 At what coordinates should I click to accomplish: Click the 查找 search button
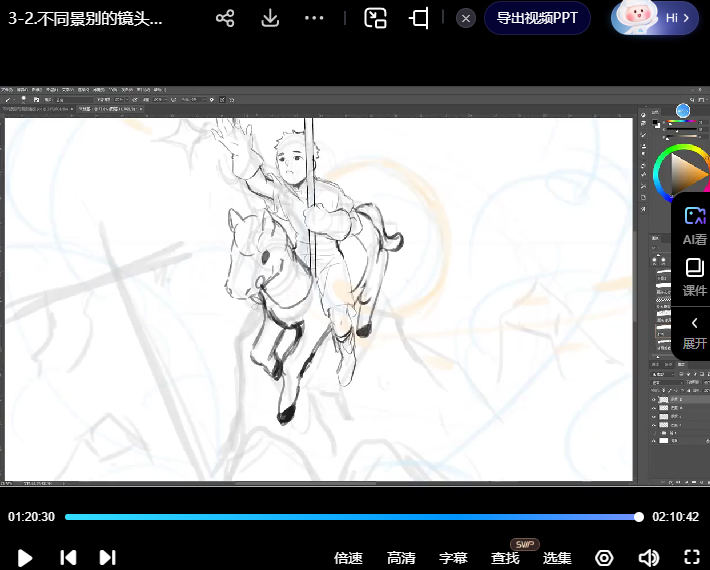click(x=505, y=558)
